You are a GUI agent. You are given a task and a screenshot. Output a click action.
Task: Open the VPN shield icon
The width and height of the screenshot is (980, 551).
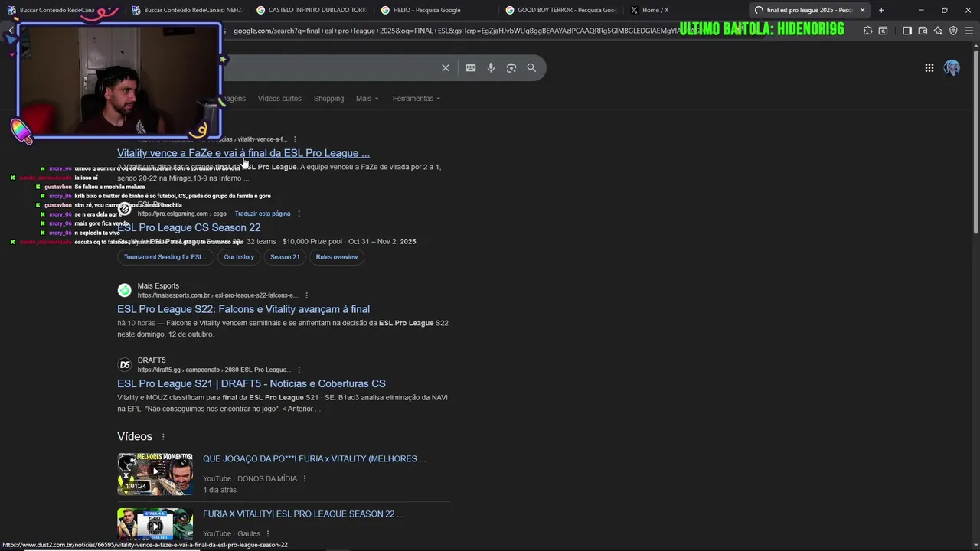click(953, 31)
